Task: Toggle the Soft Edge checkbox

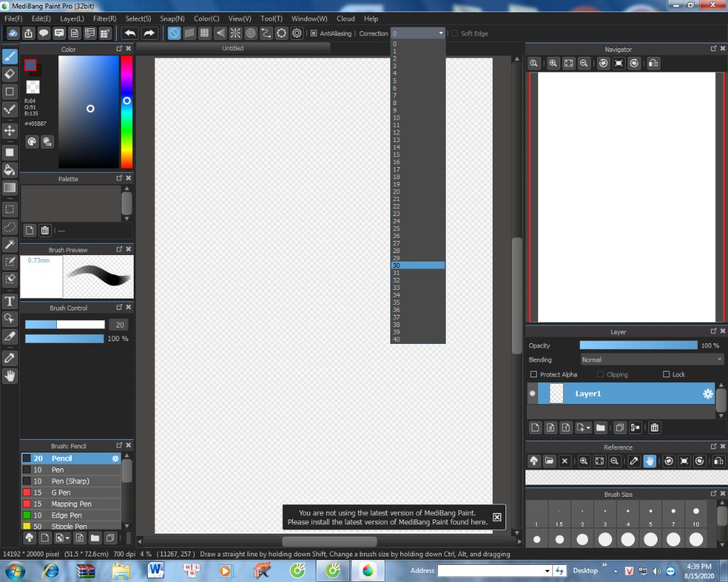Action: tap(454, 33)
